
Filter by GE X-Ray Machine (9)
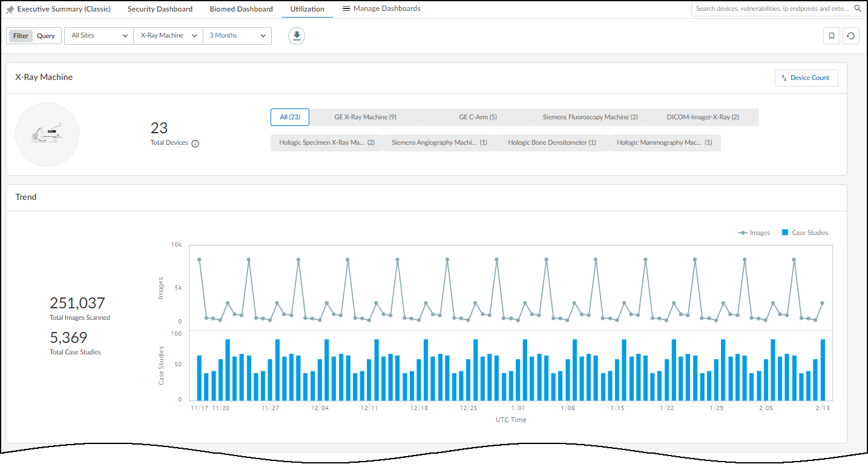coord(365,117)
